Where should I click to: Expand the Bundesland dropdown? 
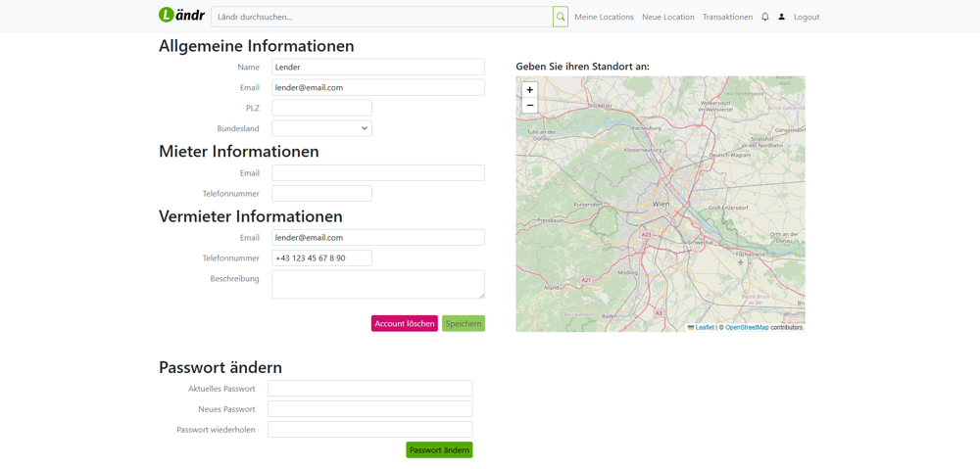pos(321,128)
